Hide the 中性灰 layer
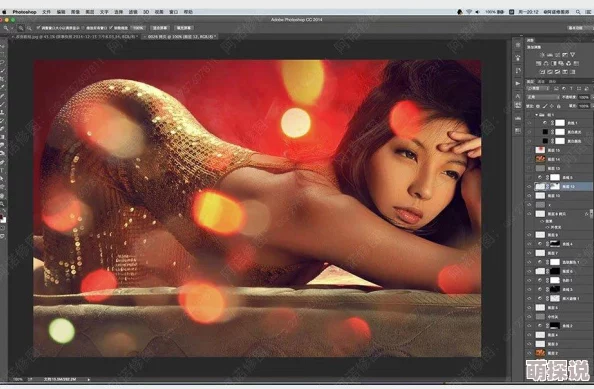The image size is (594, 389). click(530, 317)
